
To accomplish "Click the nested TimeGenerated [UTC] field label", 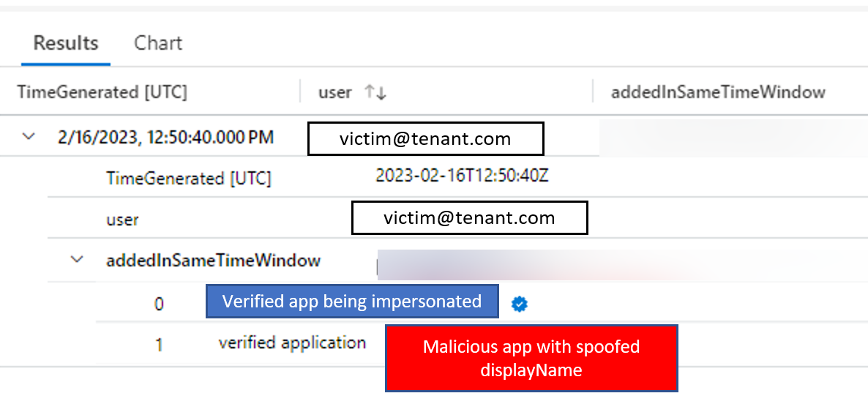I will pyautogui.click(x=188, y=179).
